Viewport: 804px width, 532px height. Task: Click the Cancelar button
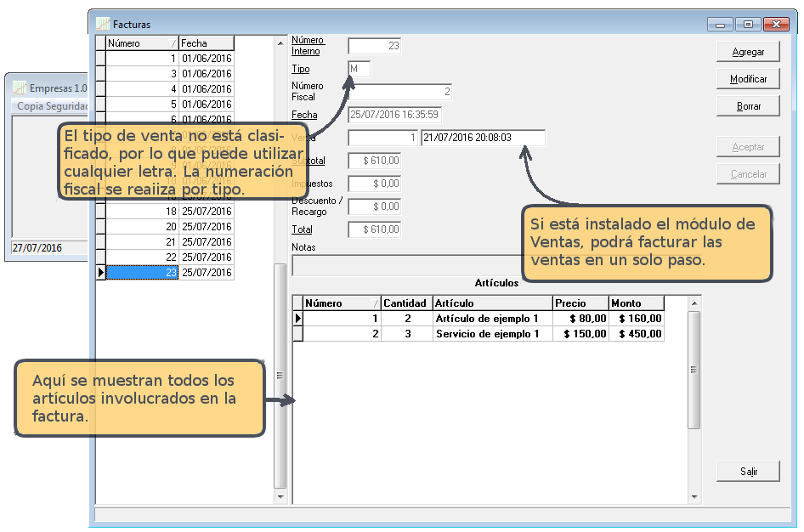(x=748, y=174)
